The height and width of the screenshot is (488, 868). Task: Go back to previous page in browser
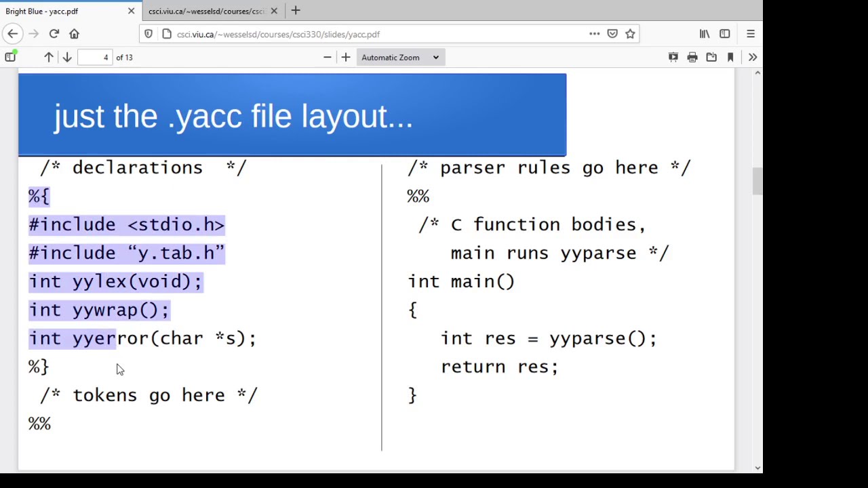click(x=12, y=34)
